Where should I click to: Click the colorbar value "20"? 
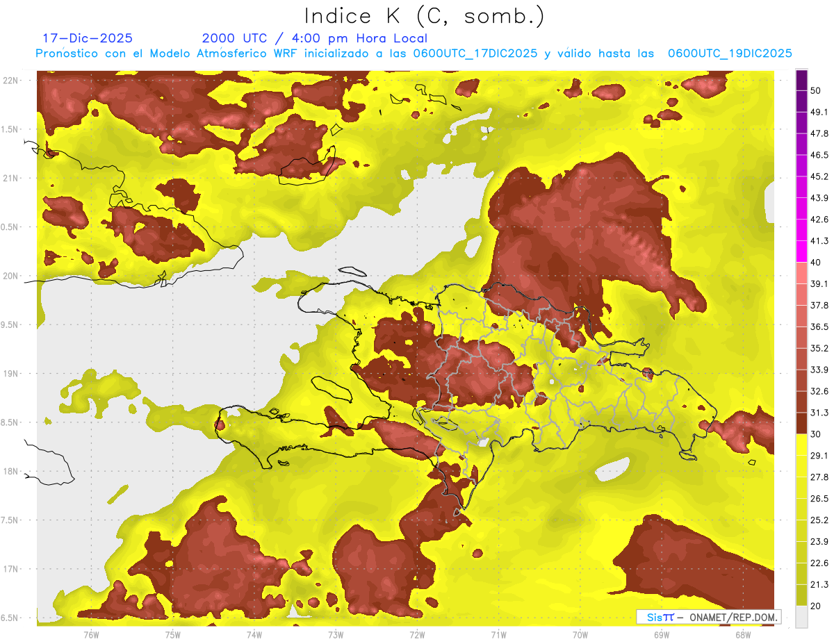click(x=816, y=606)
